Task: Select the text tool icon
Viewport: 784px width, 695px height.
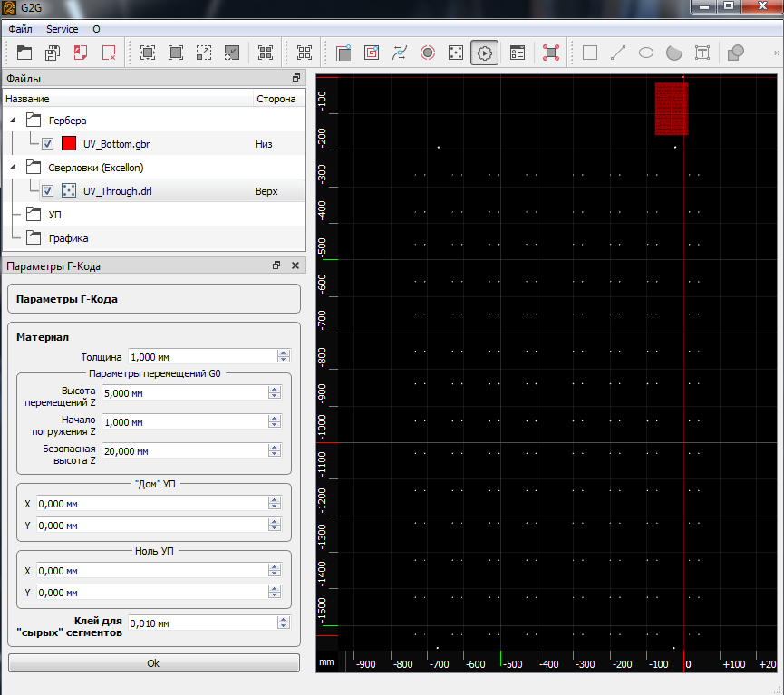Action: click(702, 53)
